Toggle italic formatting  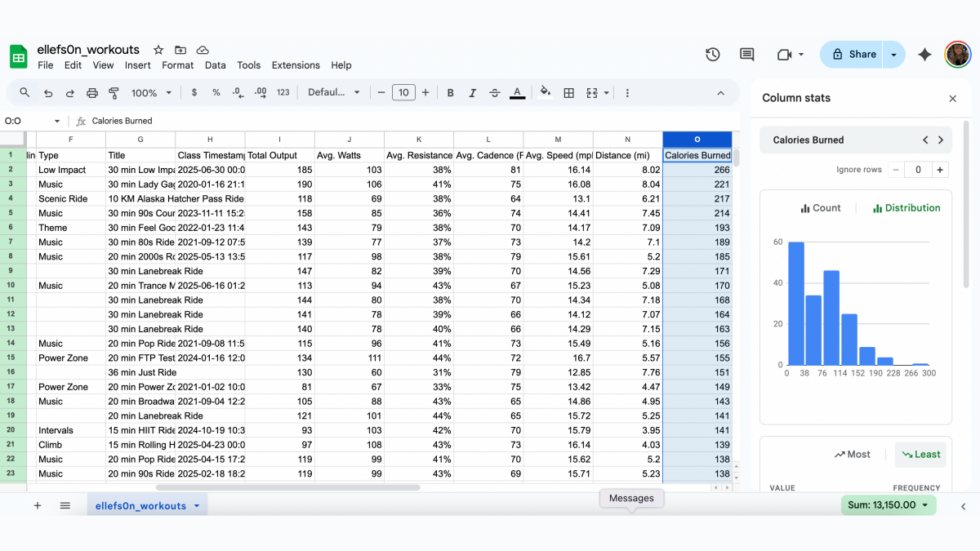pyautogui.click(x=472, y=93)
